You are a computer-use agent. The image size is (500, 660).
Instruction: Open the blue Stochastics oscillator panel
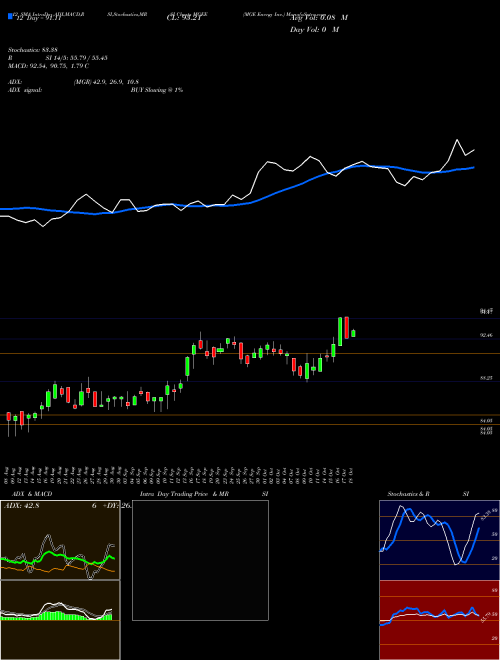click(439, 540)
